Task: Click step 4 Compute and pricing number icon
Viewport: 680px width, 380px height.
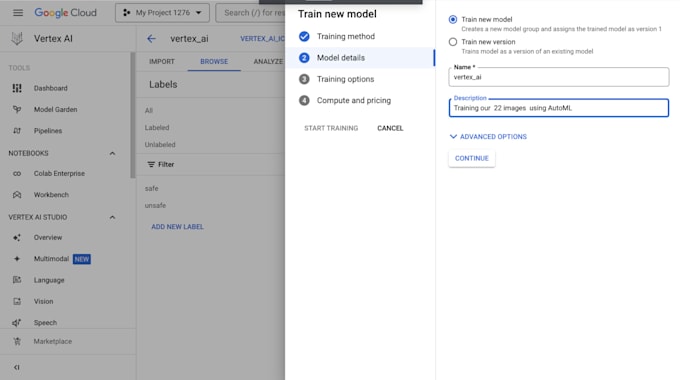Action: [304, 100]
